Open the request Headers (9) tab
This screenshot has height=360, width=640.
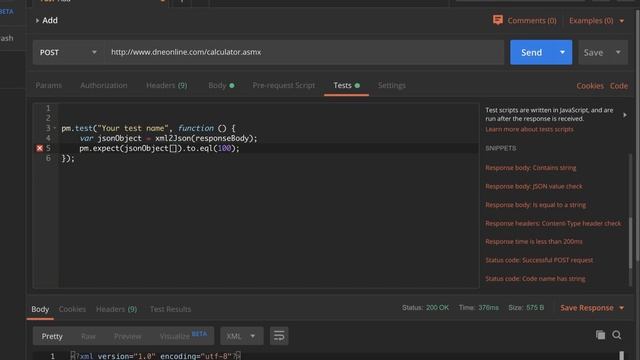(167, 85)
